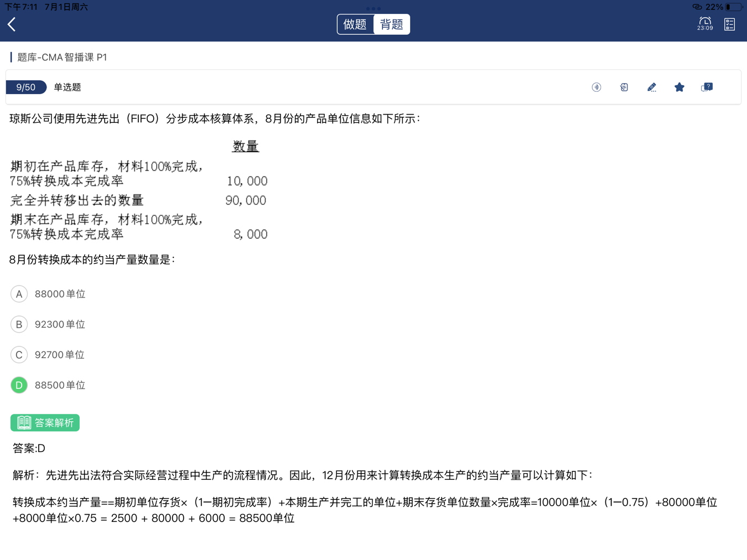
Task: Switch to the 背题 tab
Action: tap(392, 24)
